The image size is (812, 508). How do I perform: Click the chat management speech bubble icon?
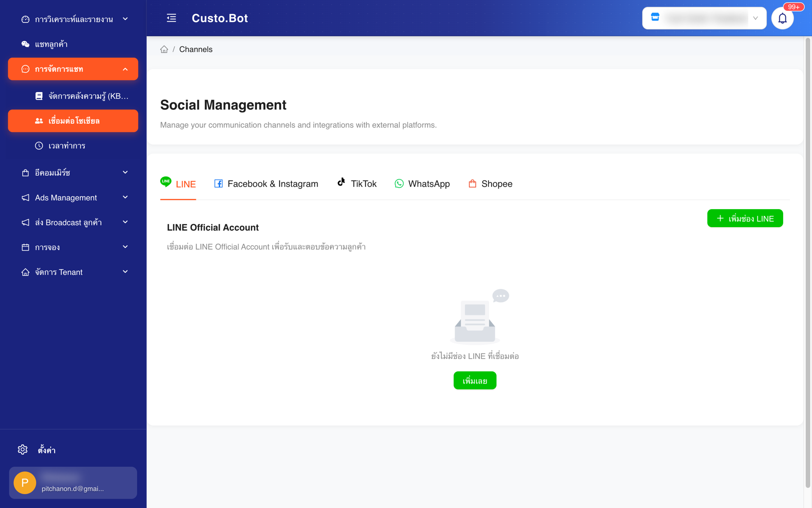(x=25, y=69)
